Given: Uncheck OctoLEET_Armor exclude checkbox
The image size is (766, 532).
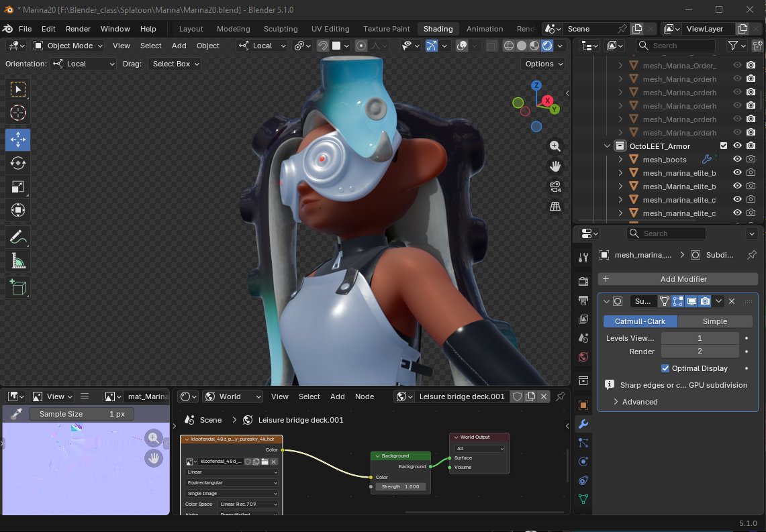Looking at the screenshot, I should coord(724,146).
